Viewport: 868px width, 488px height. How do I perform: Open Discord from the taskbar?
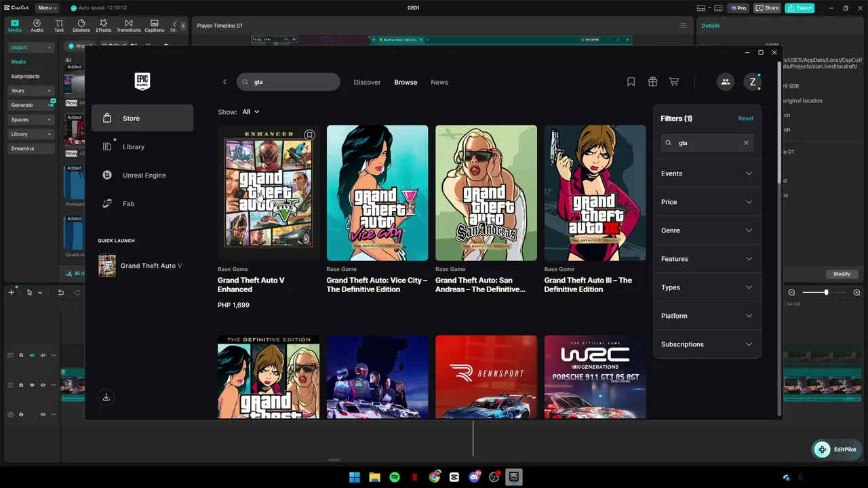click(x=475, y=477)
